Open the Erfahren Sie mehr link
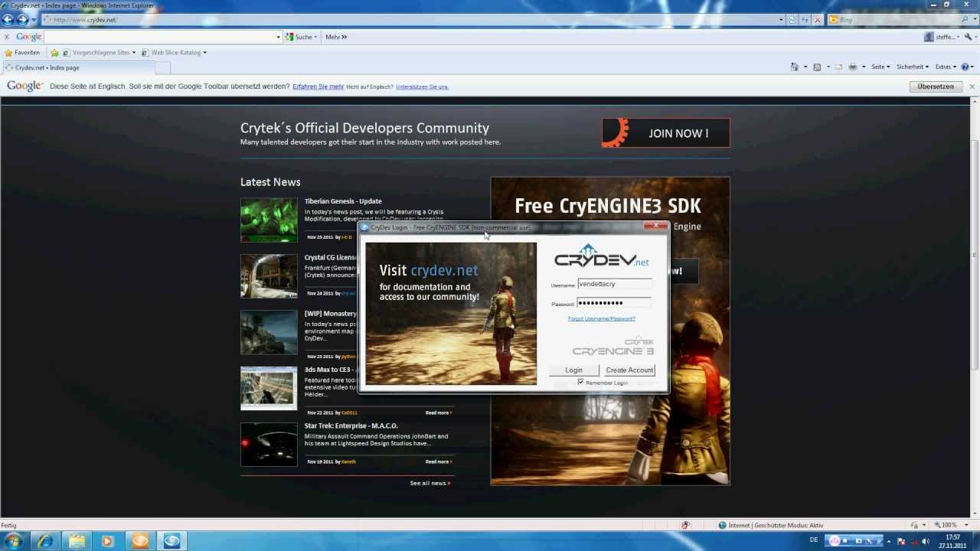This screenshot has height=551, width=980. [x=318, y=86]
